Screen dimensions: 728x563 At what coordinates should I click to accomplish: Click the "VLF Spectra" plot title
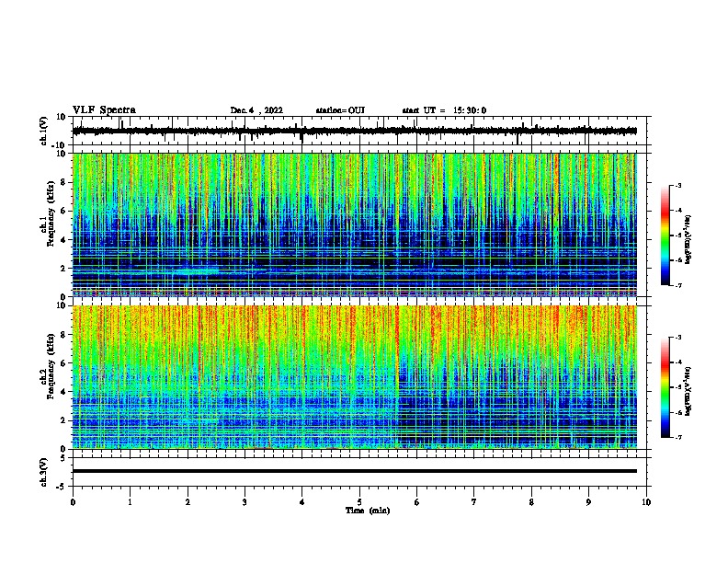pos(104,110)
